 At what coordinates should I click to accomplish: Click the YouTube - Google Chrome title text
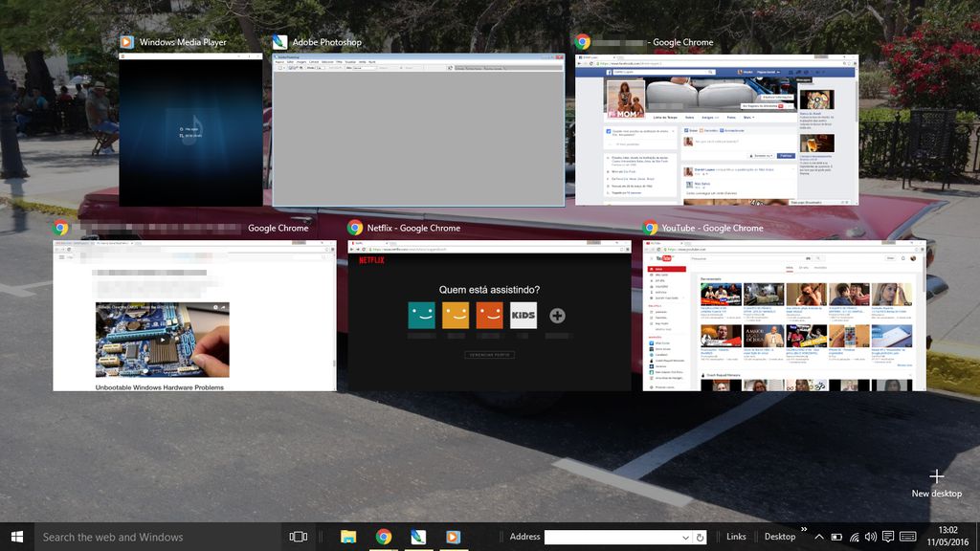tap(712, 228)
